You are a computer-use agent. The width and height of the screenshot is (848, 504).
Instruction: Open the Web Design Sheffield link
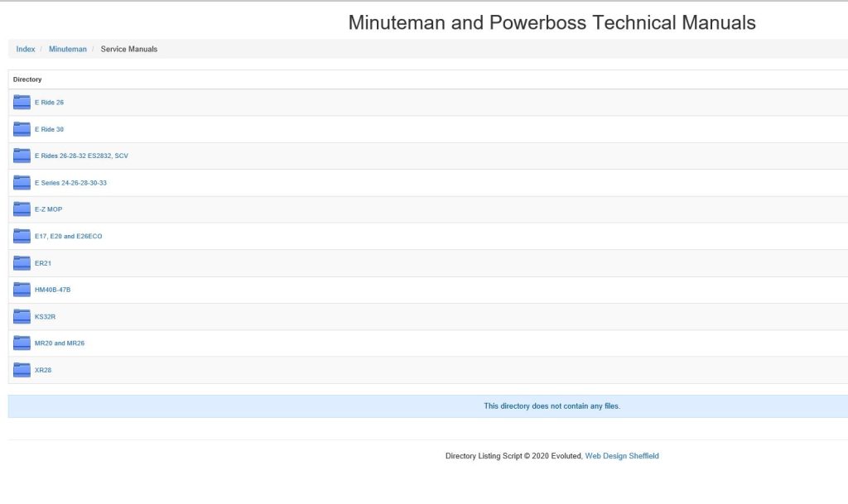click(622, 456)
